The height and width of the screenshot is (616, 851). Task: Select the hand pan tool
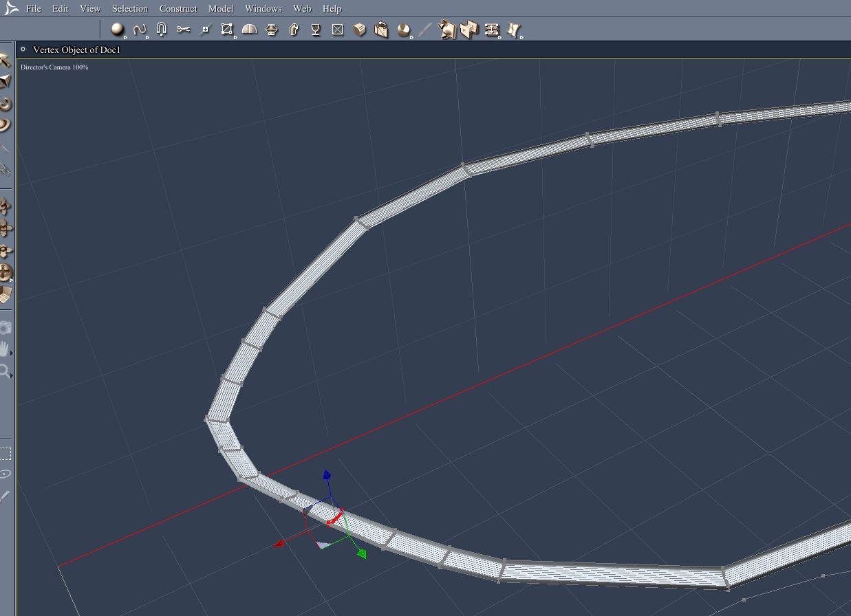(6, 350)
